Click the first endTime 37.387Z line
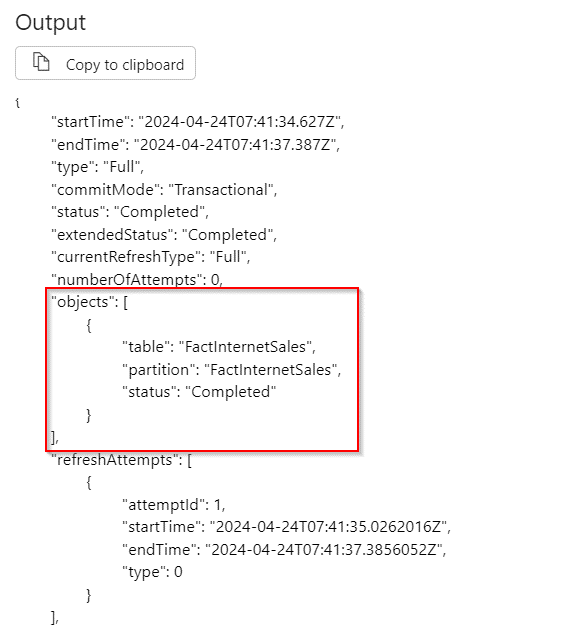Screen dimensions: 563x626 [196, 145]
